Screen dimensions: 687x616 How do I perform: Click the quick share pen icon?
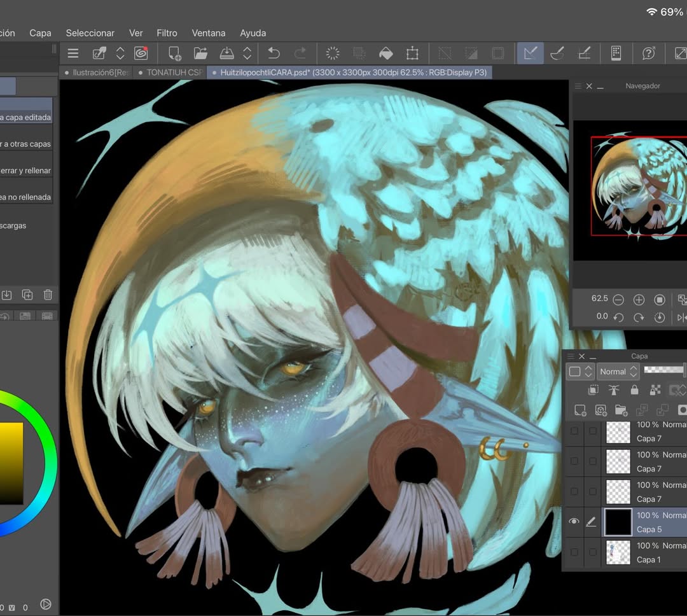[99, 53]
